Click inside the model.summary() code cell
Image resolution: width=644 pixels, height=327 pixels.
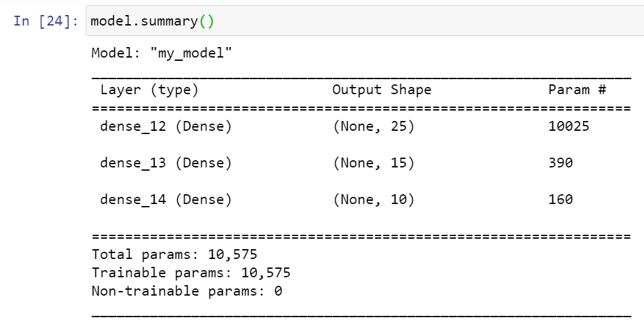(152, 21)
